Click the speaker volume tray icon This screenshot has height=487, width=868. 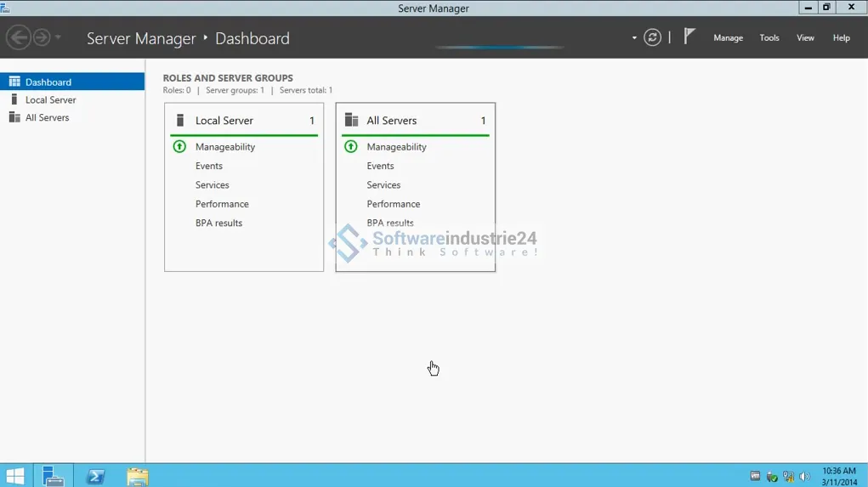[x=804, y=477]
